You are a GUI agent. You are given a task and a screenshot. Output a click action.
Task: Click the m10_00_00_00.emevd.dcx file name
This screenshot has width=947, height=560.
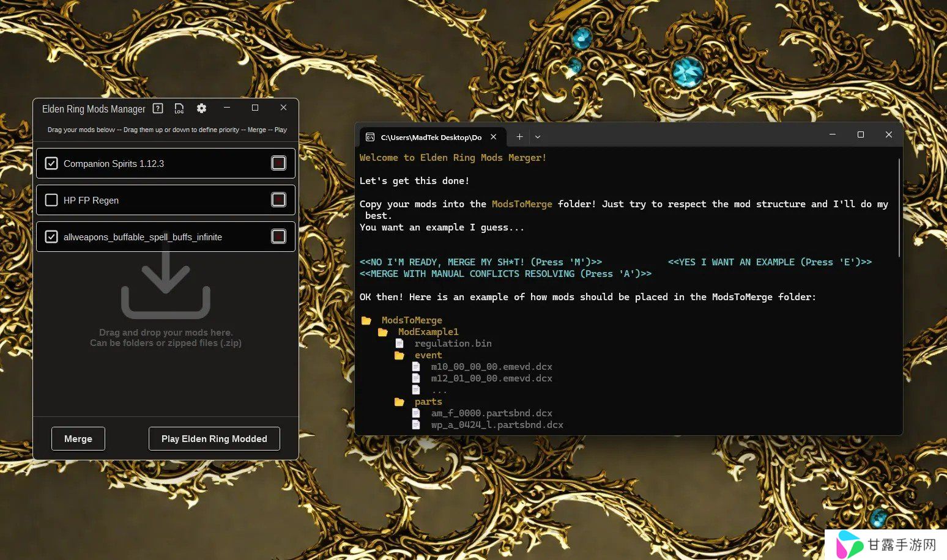point(492,367)
